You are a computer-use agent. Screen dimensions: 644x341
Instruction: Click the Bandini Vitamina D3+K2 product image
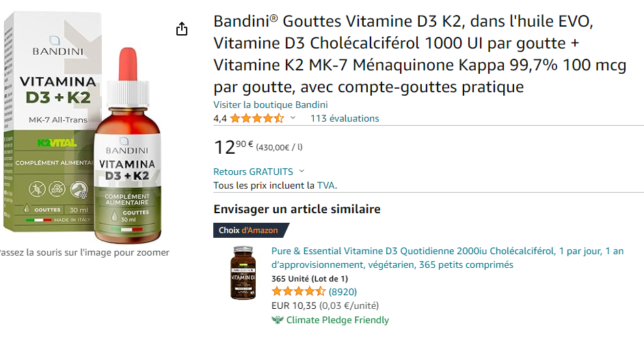pyautogui.click(x=82, y=127)
